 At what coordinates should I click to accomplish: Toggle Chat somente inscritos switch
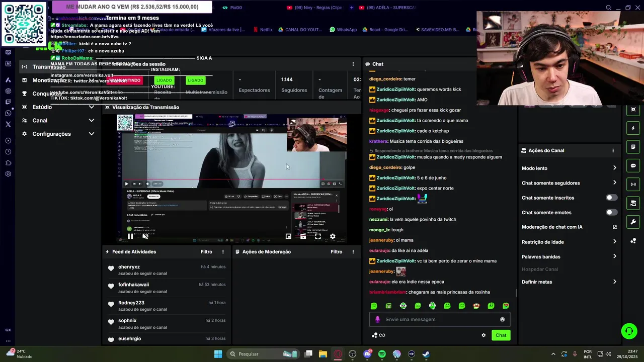pyautogui.click(x=611, y=198)
